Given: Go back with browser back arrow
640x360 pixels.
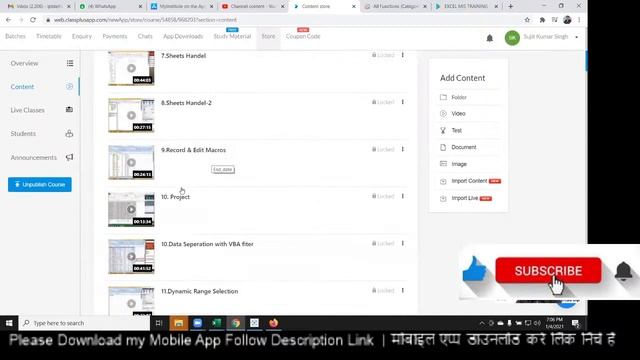Looking at the screenshot, I should click(x=9, y=20).
